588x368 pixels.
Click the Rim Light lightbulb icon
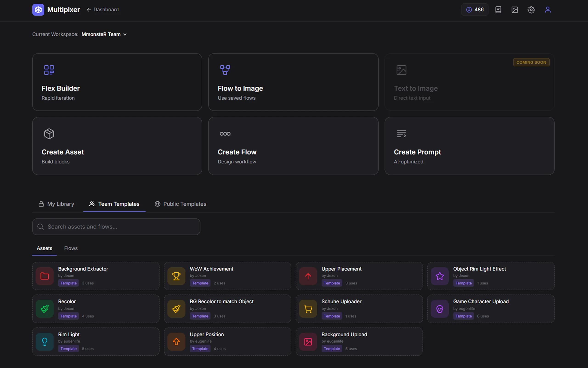(x=45, y=341)
